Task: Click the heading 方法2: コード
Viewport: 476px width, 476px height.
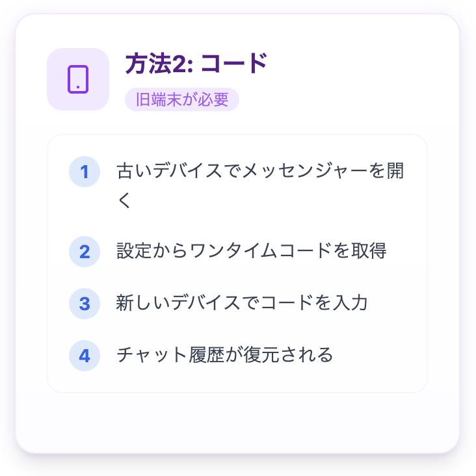Action: point(196,64)
